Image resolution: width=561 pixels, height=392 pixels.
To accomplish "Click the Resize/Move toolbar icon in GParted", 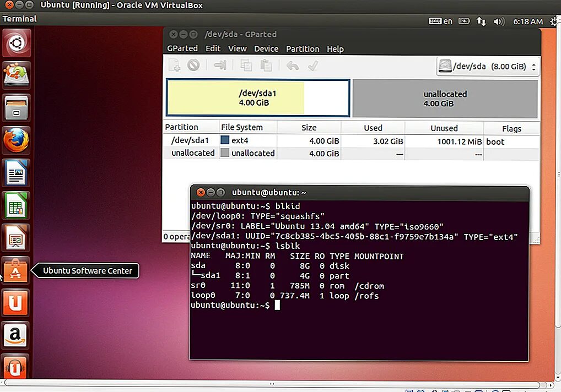I will point(220,65).
